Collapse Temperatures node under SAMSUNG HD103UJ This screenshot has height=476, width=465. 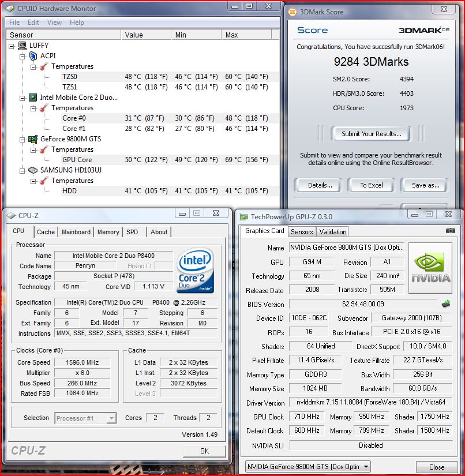pyautogui.click(x=33, y=181)
